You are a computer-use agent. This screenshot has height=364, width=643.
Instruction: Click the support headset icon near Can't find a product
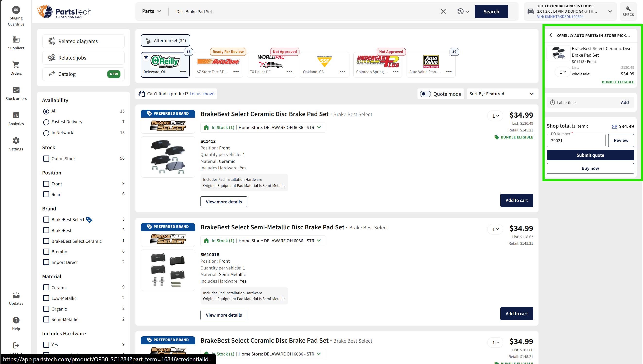[x=142, y=94]
